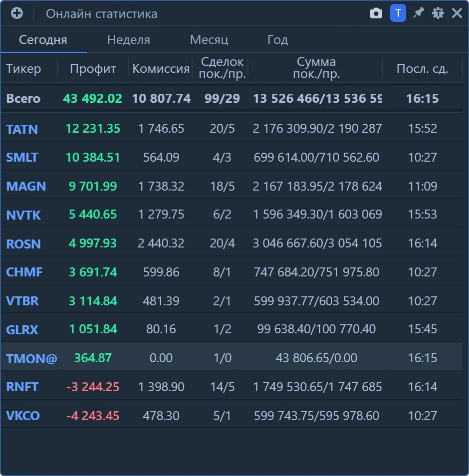469x476 pixels.
Task: Click MAGN profit 9 701.99
Action: point(93,186)
